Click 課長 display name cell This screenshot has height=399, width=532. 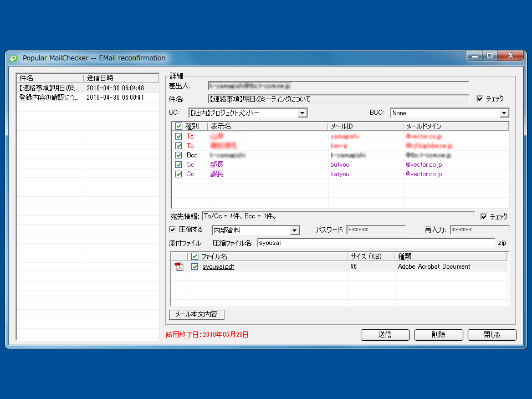(x=217, y=174)
